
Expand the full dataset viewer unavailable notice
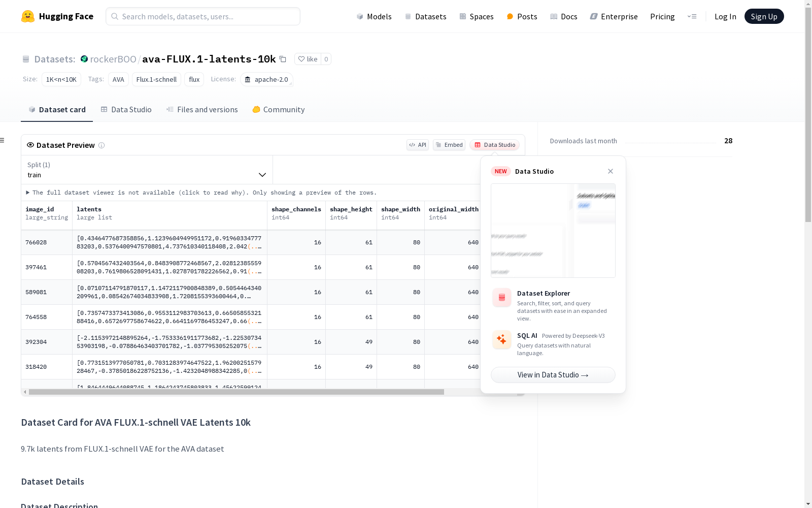click(x=201, y=193)
